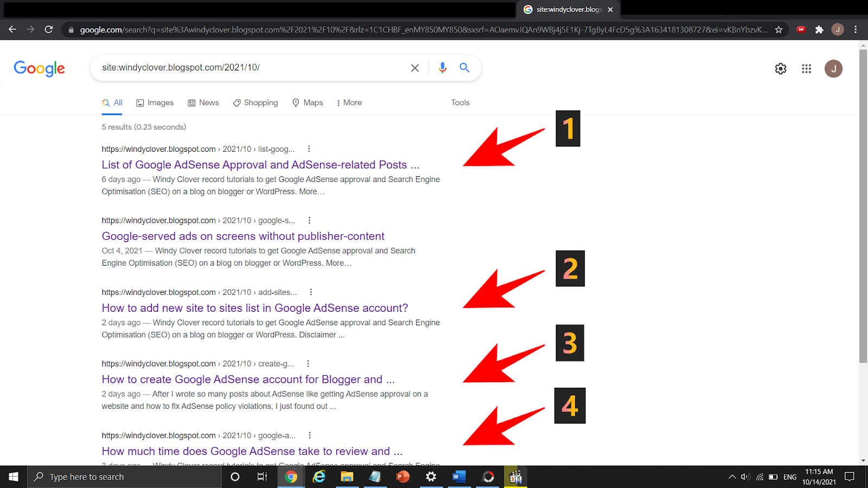Open 'List of Google AdSense Approval' result
This screenshot has width=868, height=488.
pos(260,165)
